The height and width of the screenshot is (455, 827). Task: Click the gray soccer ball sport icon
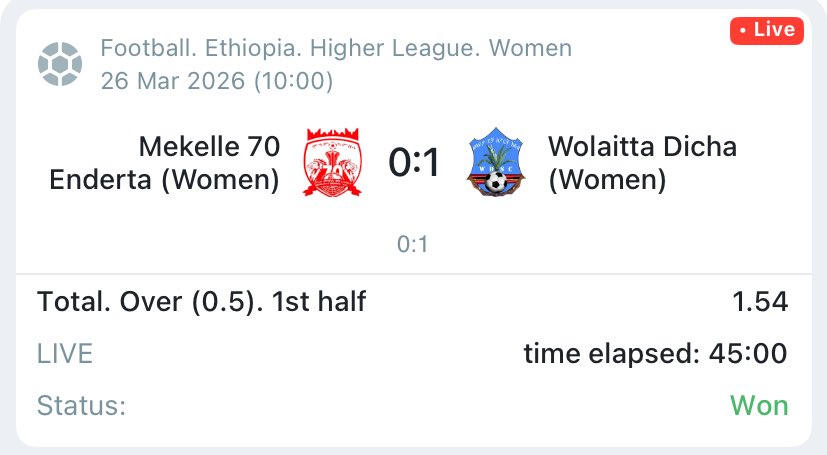click(x=59, y=63)
